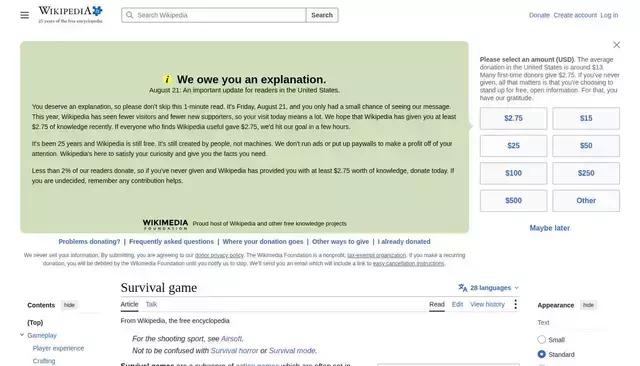Choose the Other donation amount
The height and width of the screenshot is (366, 640).
coord(586,200)
